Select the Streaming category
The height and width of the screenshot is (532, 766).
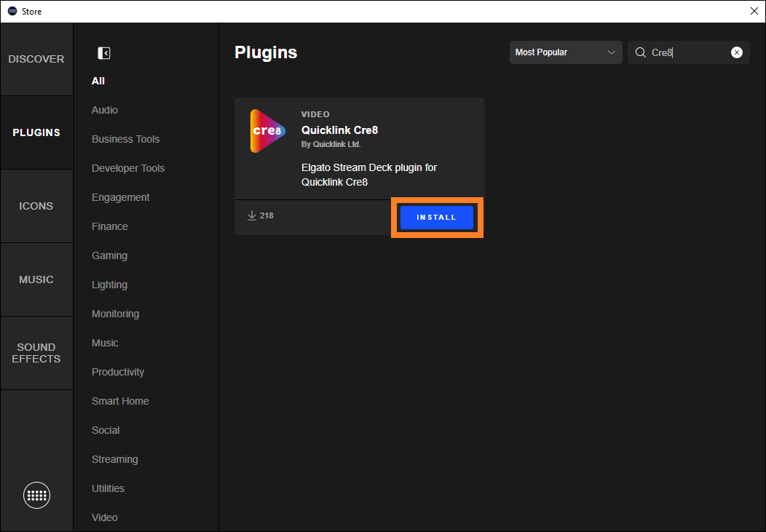(x=115, y=459)
